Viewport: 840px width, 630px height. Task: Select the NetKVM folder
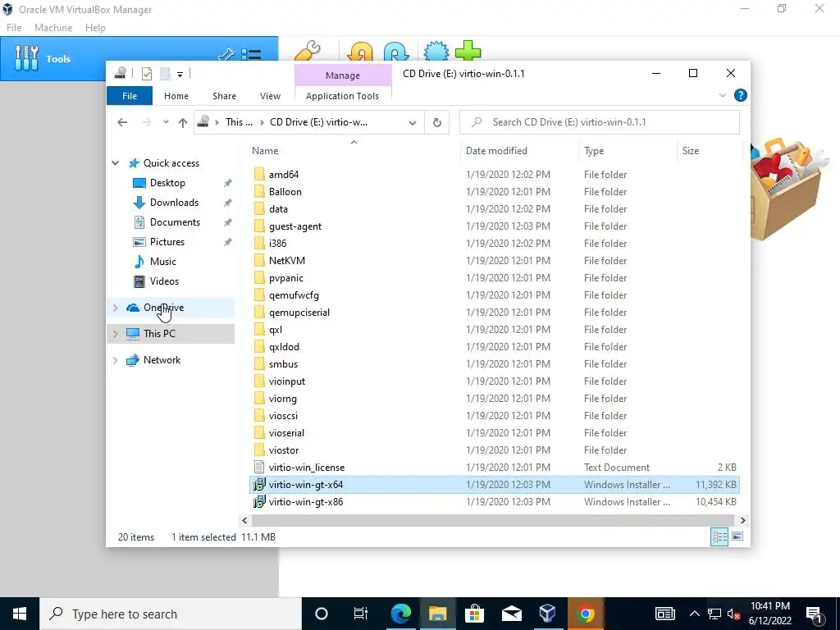pyautogui.click(x=286, y=260)
